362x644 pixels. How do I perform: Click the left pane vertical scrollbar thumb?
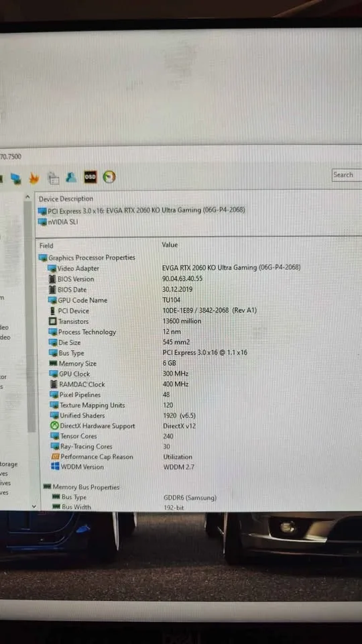[x=30, y=317]
